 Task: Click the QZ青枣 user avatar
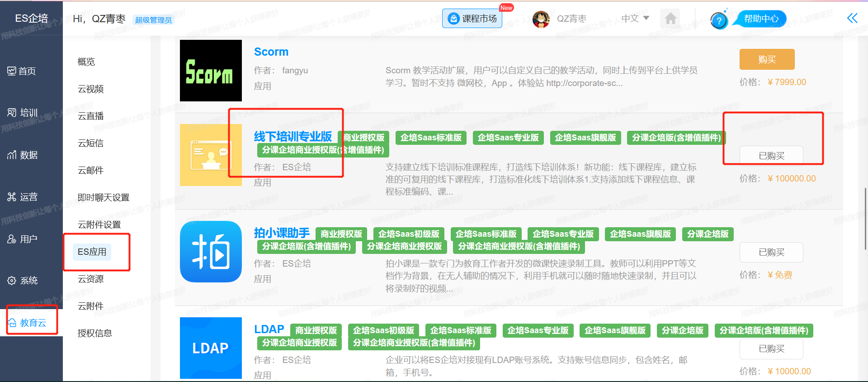tap(541, 19)
